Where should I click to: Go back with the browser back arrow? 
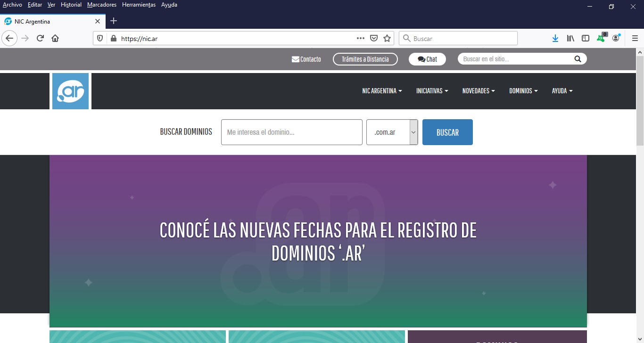9,38
